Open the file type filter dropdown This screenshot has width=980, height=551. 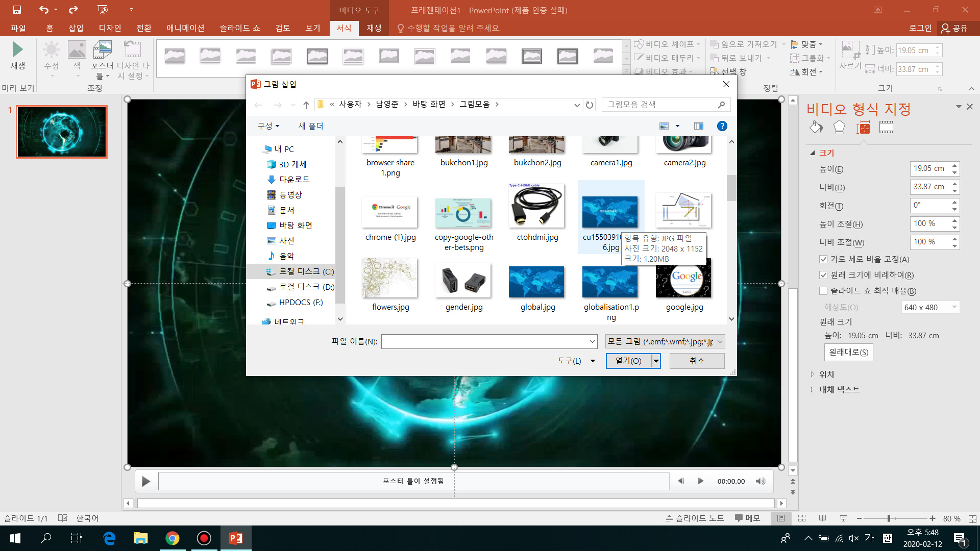665,341
